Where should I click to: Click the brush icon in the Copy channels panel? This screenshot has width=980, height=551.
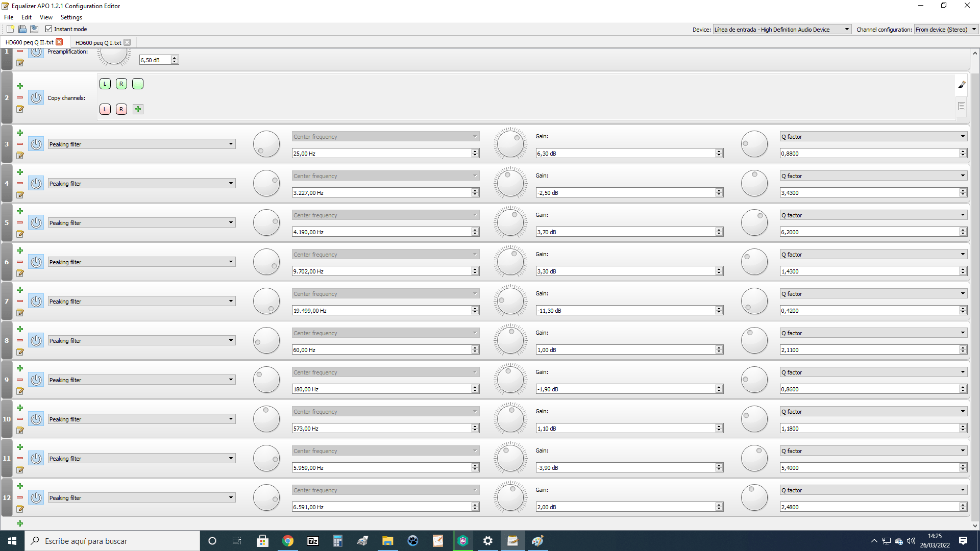pos(962,85)
